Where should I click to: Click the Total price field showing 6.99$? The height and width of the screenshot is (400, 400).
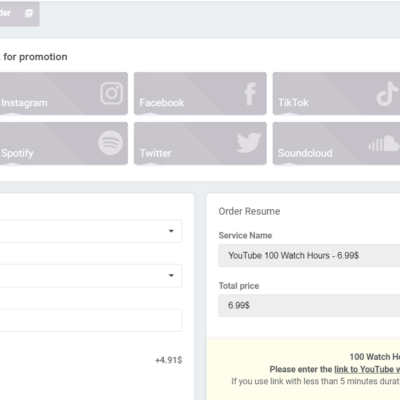(x=309, y=306)
